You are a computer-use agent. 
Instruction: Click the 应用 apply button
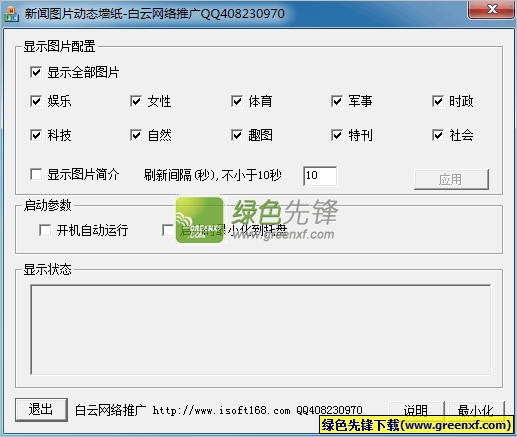[451, 179]
